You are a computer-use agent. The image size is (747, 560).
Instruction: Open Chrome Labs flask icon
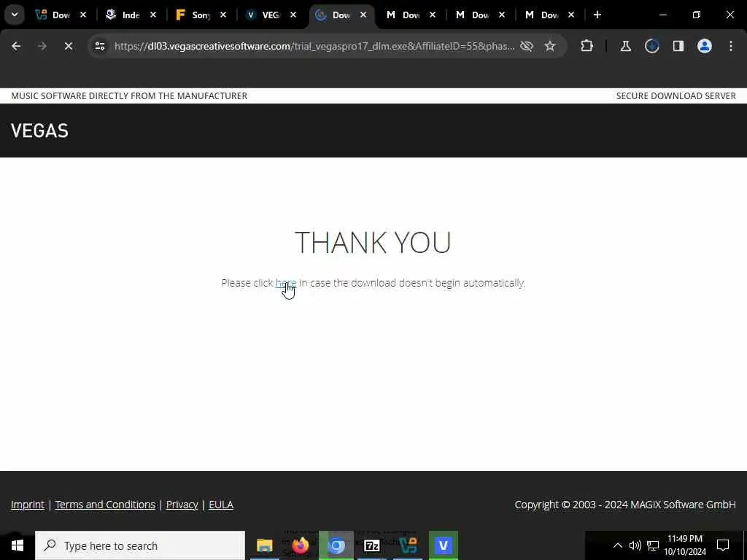[x=625, y=46]
